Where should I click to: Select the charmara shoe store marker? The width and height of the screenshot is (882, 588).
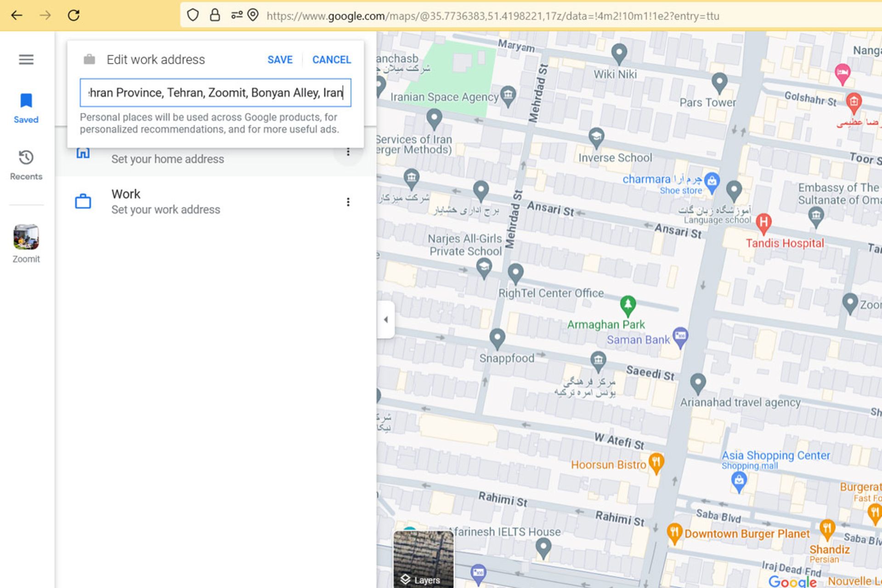click(x=712, y=182)
